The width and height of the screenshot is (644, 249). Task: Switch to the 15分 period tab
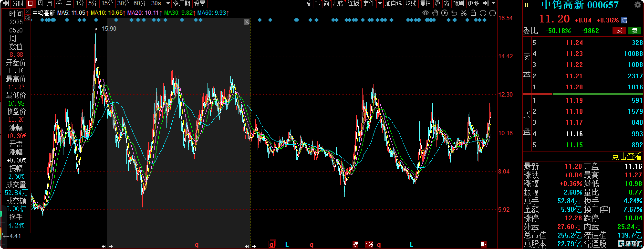[x=107, y=4]
